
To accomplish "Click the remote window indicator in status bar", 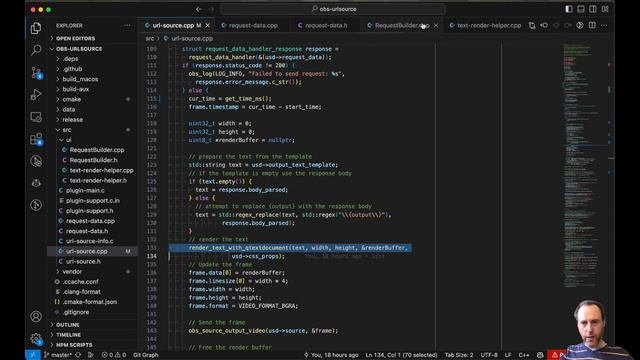I will tap(33, 355).
